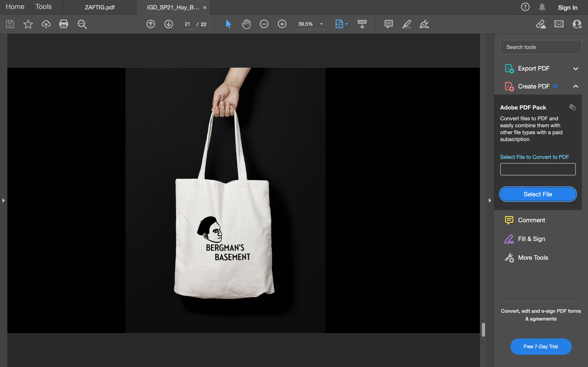Star this file as favorite
Viewport: 588px width, 367px height.
point(28,24)
